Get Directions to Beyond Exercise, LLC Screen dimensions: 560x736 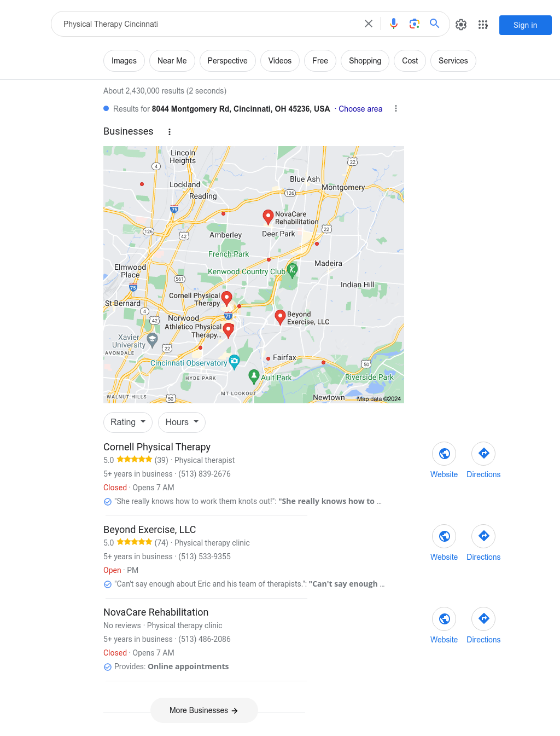tap(483, 536)
